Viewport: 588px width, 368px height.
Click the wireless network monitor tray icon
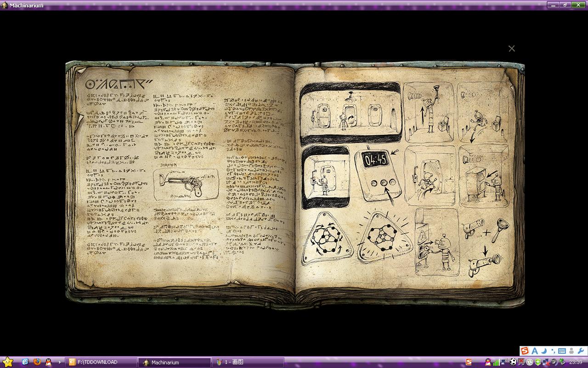(x=505, y=362)
